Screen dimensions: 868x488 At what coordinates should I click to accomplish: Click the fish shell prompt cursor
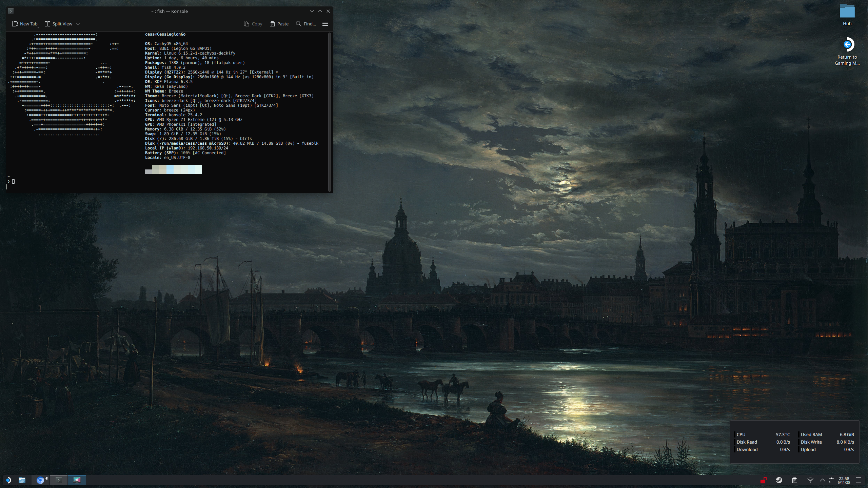coord(14,182)
